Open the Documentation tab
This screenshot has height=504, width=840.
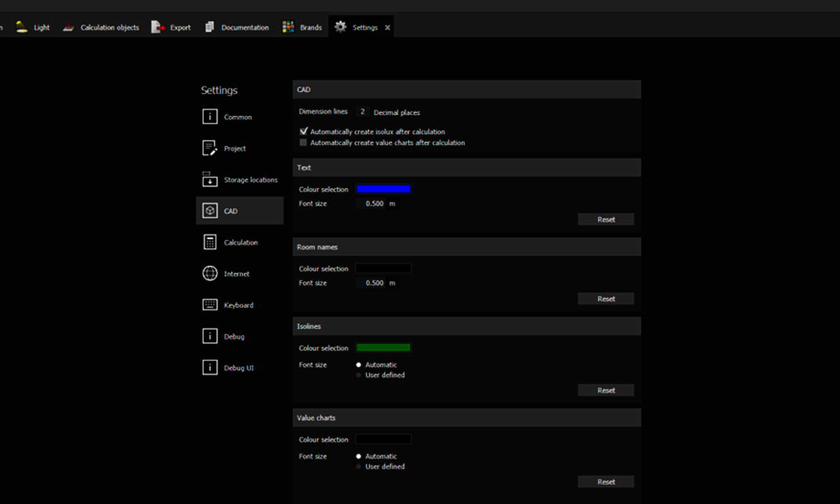(x=237, y=28)
